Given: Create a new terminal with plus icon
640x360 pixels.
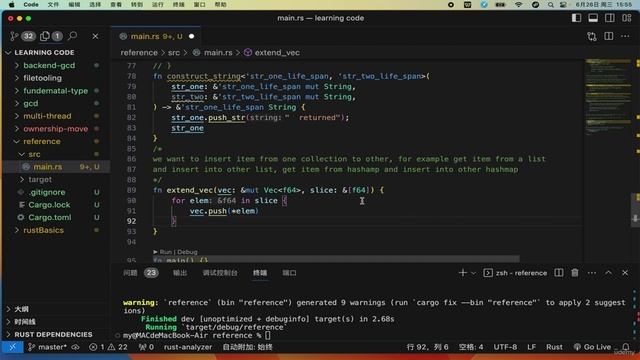Looking at the screenshot, I should (462, 273).
